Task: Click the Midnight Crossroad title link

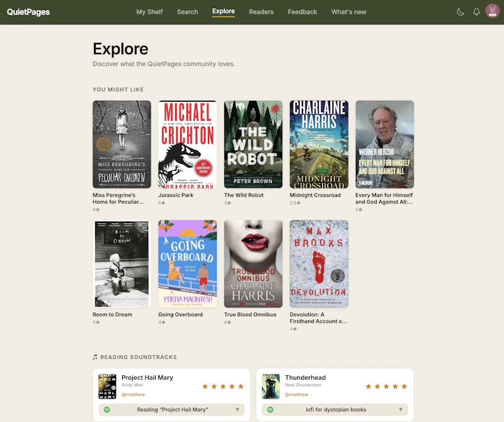Action: pos(315,195)
